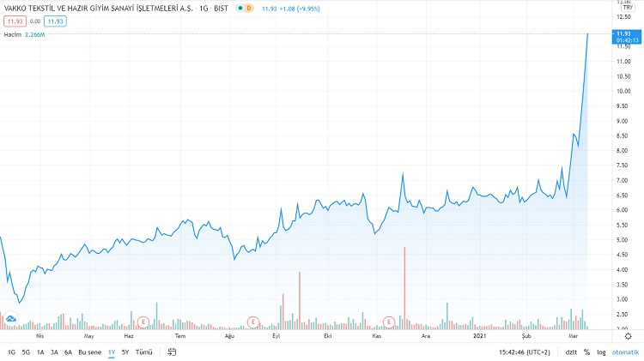Click the blue 11.93 buy price button

coord(55,21)
